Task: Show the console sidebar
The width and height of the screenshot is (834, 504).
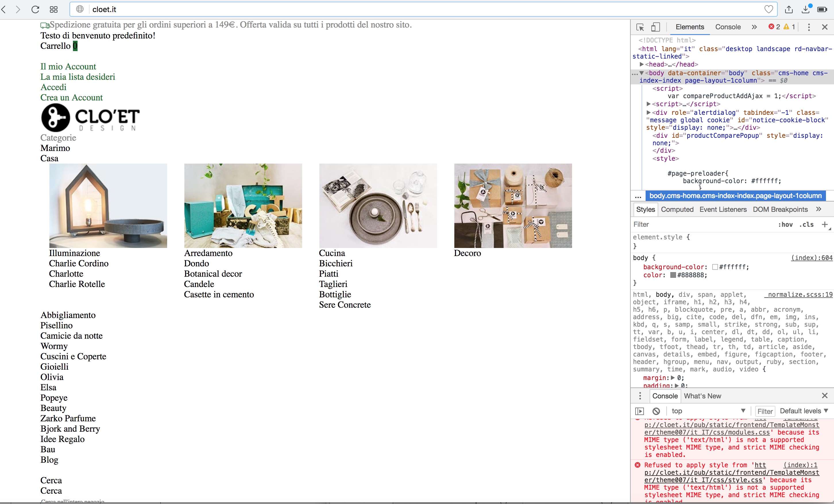Action: [x=640, y=411]
